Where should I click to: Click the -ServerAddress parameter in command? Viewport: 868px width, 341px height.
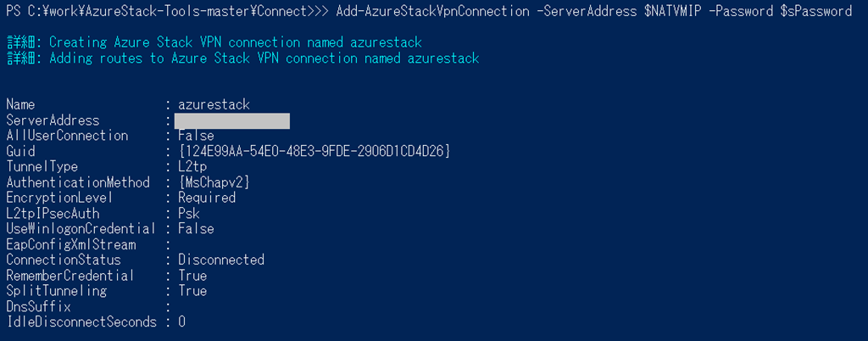[x=587, y=11]
